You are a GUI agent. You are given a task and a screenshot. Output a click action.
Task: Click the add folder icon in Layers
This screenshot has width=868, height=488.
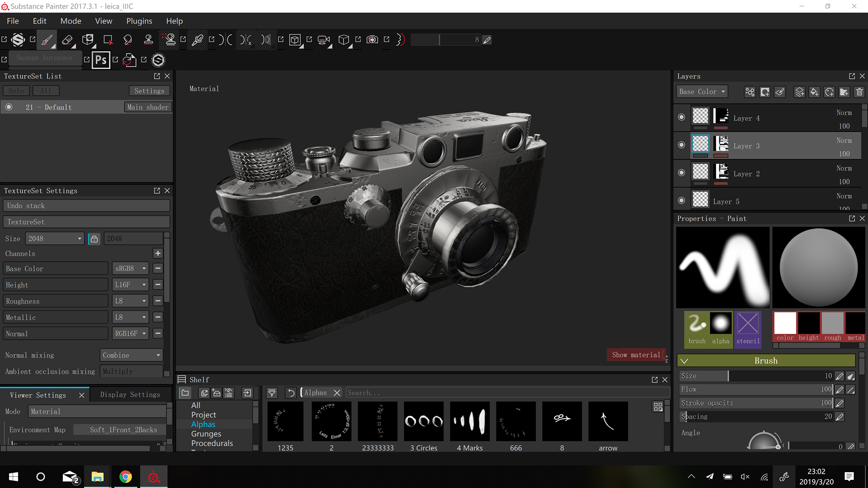pos(844,92)
